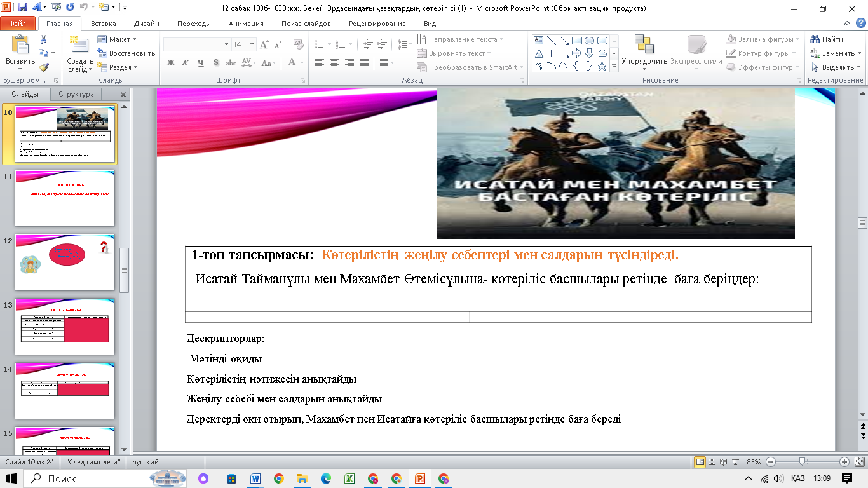Expand the Заменить dropdown arrow
Image resolution: width=868 pixels, height=488 pixels.
860,53
